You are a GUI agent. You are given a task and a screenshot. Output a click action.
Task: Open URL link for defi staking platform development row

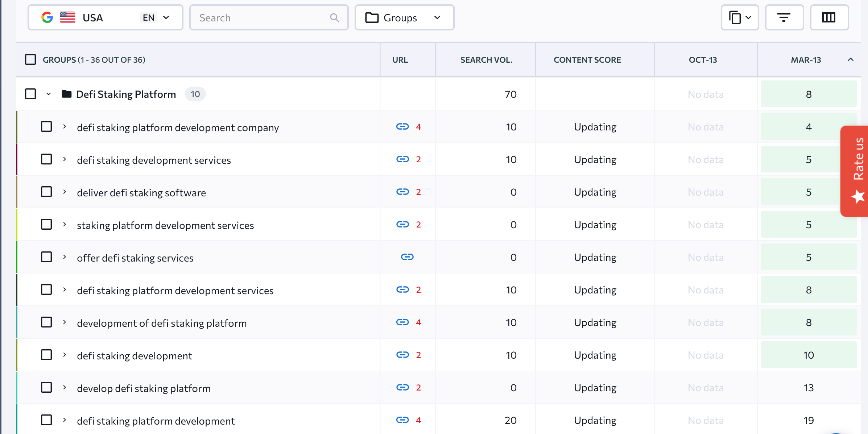[x=402, y=420]
